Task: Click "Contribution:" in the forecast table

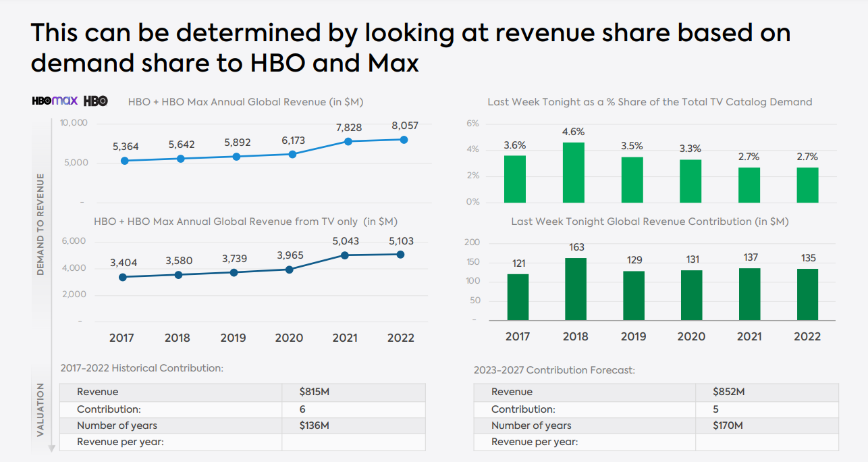Action: point(523,409)
